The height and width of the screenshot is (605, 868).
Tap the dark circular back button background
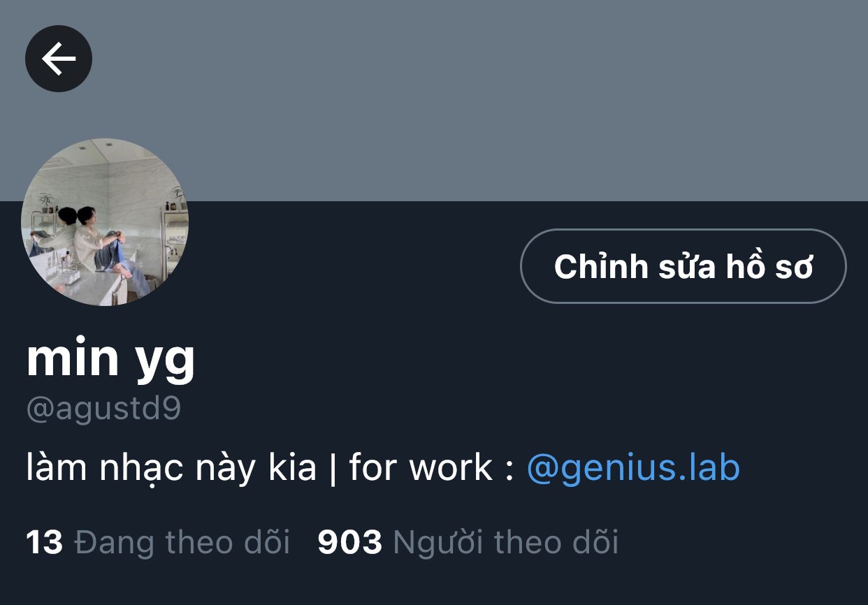pos(59,59)
